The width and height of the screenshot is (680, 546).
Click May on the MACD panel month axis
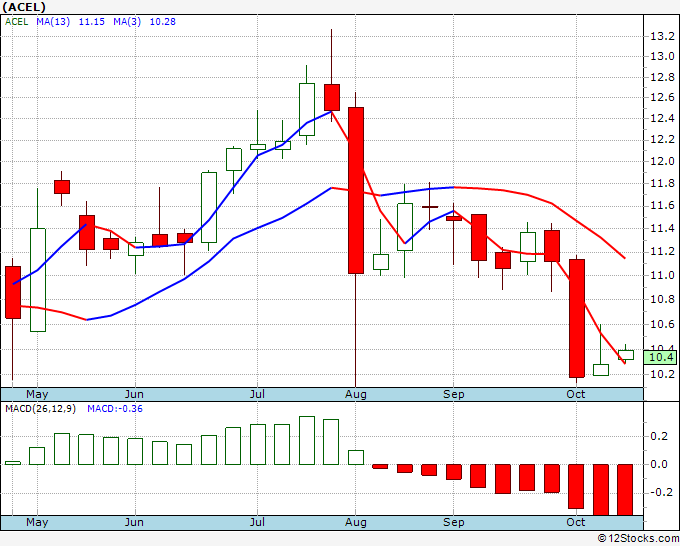[37, 522]
